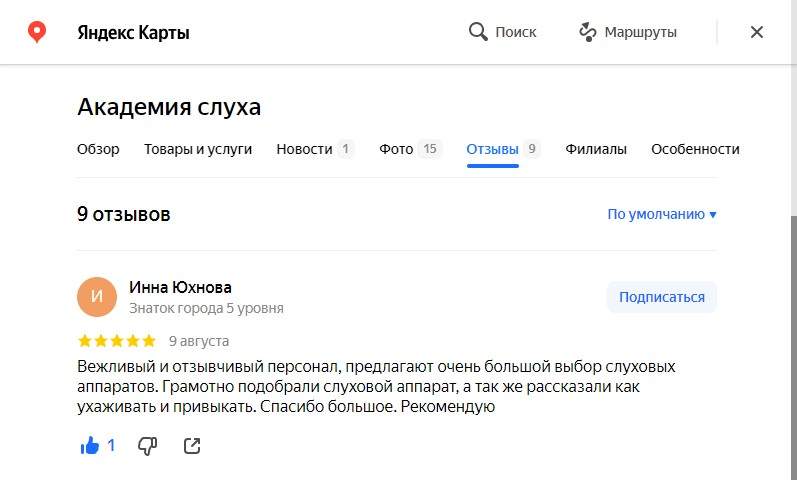Click the Yandex Maps red pin logo
This screenshot has height=480, width=797.
tap(37, 32)
